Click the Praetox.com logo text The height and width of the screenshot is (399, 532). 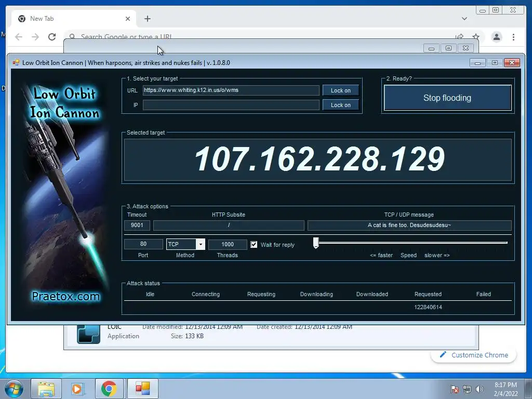click(65, 296)
